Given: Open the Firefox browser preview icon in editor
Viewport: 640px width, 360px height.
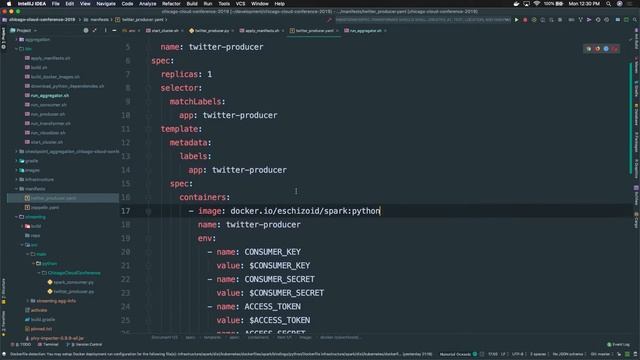Looking at the screenshot, I should pyautogui.click(x=598, y=49).
